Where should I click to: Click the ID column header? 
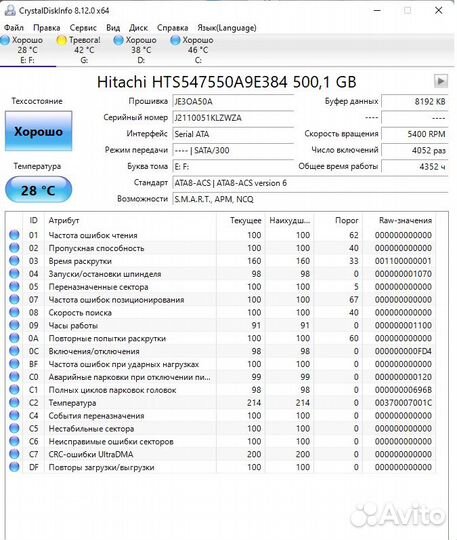[x=33, y=220]
